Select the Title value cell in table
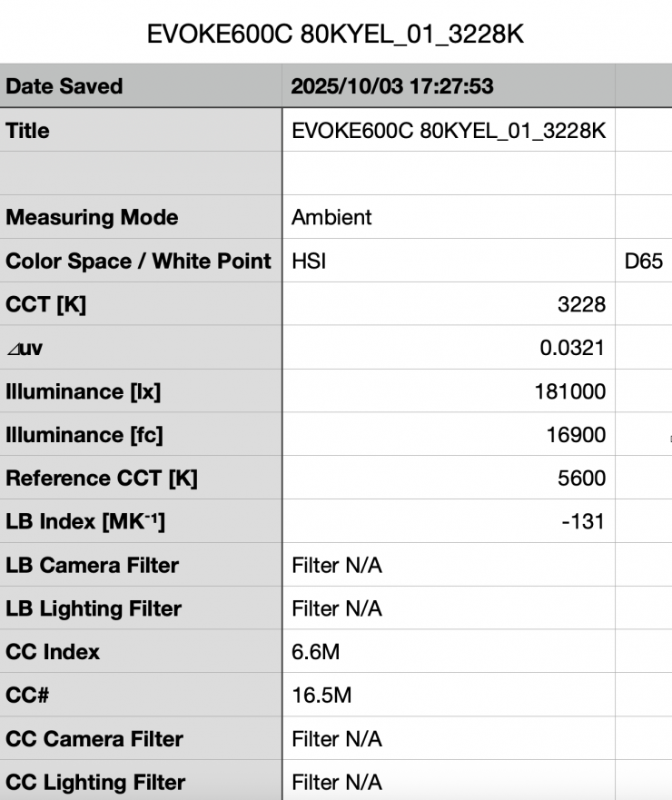 (448, 131)
